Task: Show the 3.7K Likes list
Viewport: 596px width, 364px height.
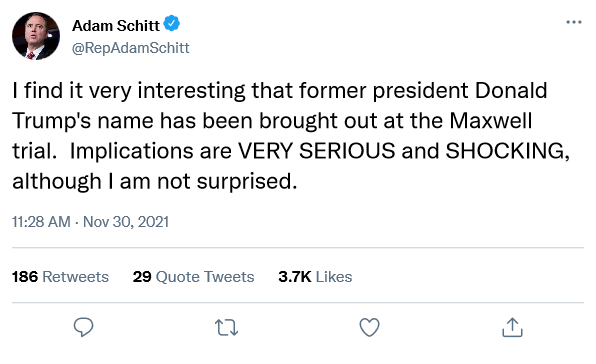Action: (315, 277)
